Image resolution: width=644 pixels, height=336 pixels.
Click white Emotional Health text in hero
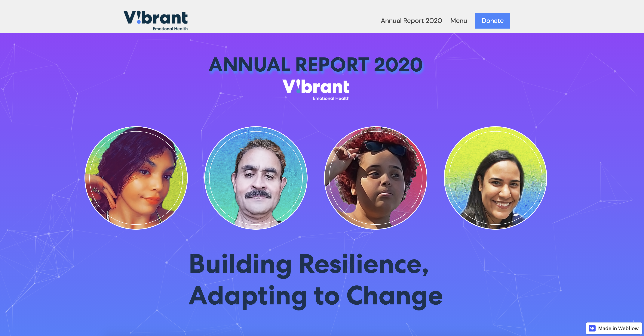pyautogui.click(x=331, y=98)
